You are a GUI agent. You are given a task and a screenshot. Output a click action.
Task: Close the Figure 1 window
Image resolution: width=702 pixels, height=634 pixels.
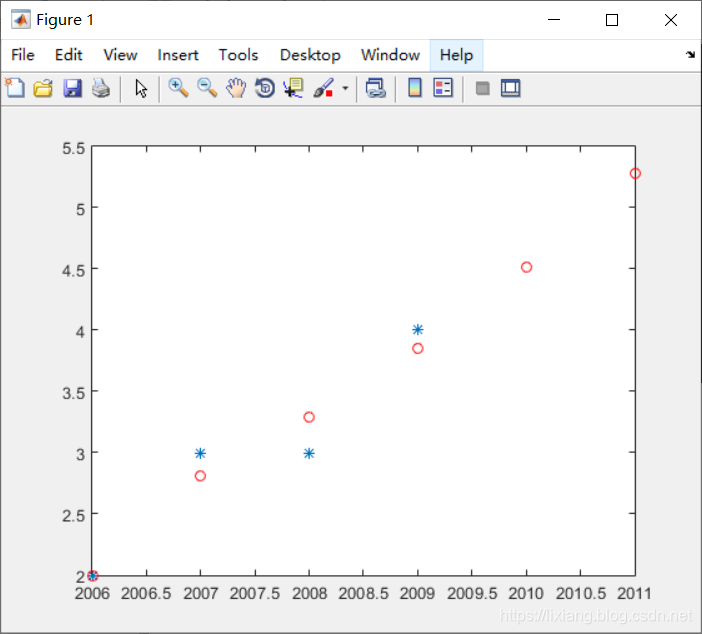pyautogui.click(x=671, y=20)
